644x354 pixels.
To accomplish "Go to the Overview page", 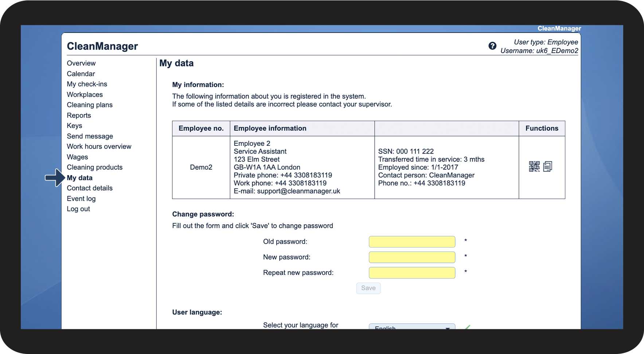I will (x=81, y=63).
